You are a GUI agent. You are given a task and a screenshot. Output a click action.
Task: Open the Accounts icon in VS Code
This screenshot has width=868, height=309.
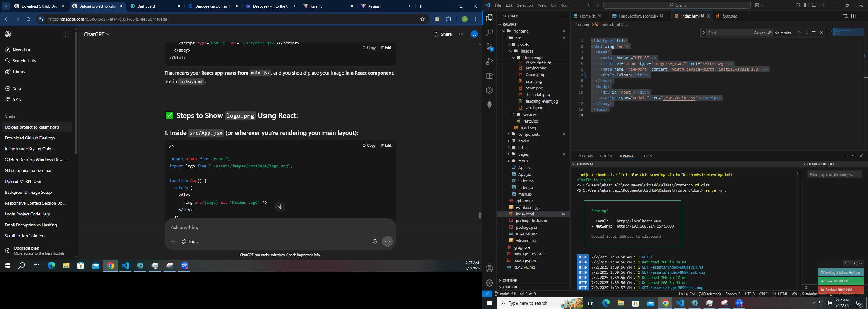coord(489,269)
